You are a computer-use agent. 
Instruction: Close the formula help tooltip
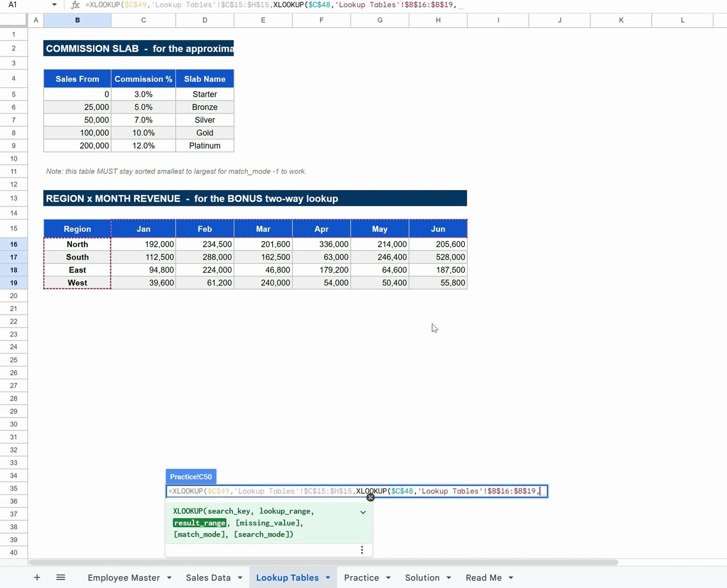pos(370,498)
